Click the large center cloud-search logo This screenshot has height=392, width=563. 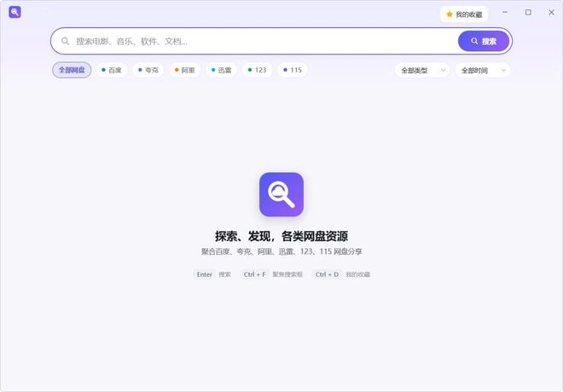281,194
